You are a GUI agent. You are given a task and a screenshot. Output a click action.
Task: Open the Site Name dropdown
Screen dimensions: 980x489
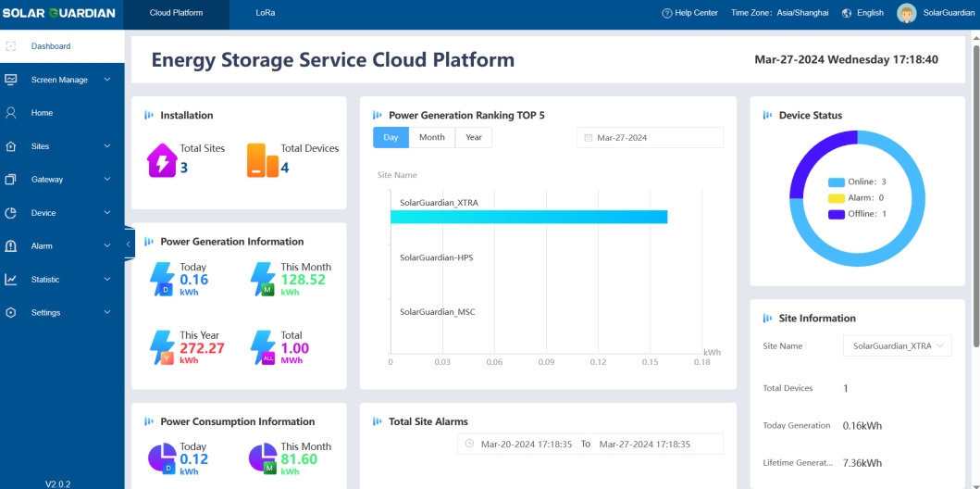897,345
